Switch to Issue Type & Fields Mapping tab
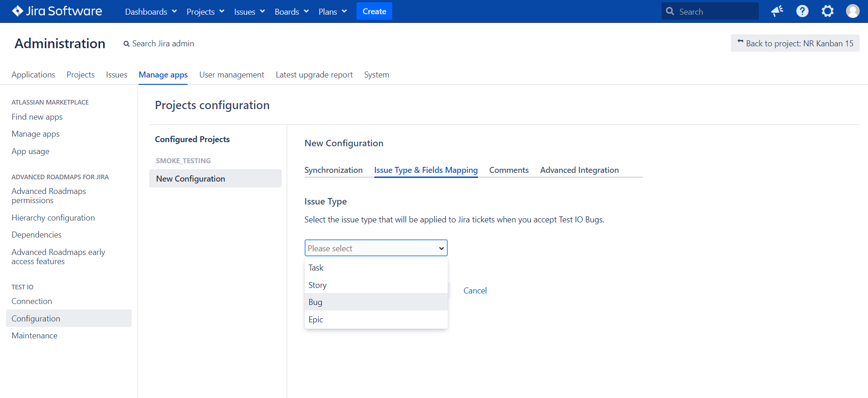Image resolution: width=868 pixels, height=398 pixels. [x=426, y=170]
